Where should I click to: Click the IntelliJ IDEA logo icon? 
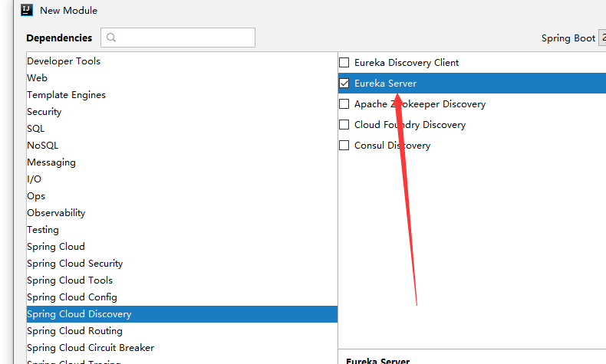[27, 10]
